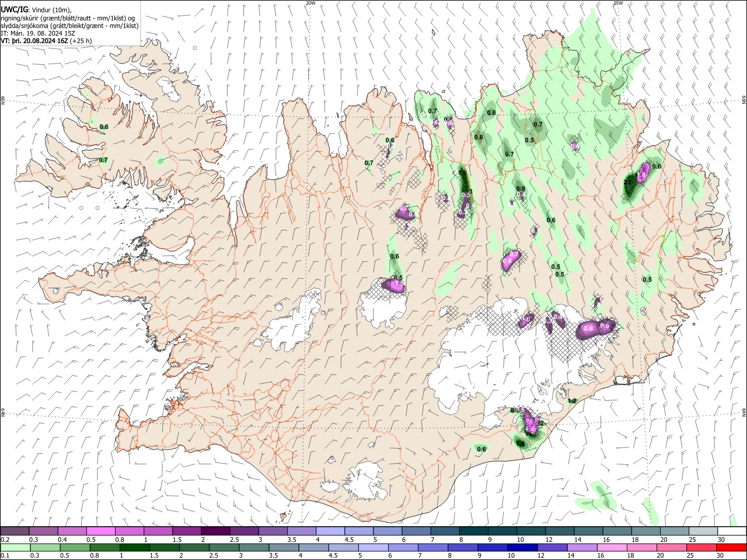Click the lower legend swatch between 14 and 16
747x560 pixels.
[x=582, y=547]
